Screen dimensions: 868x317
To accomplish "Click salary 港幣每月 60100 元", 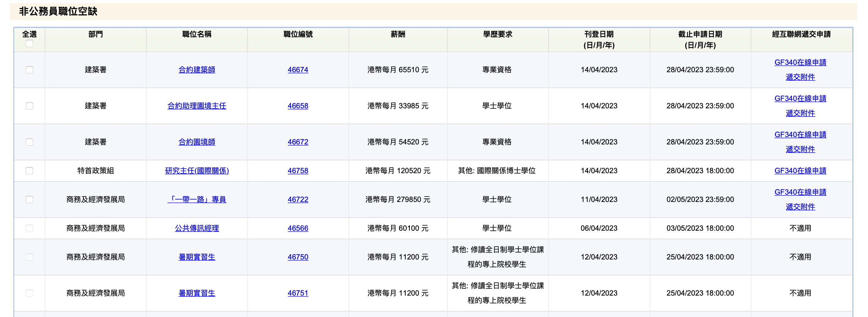I will coord(398,228).
